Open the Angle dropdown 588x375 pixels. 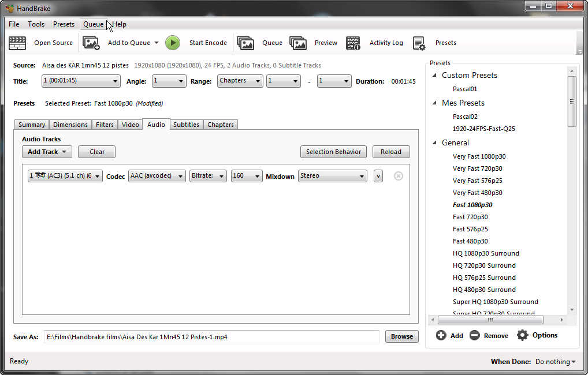click(169, 81)
